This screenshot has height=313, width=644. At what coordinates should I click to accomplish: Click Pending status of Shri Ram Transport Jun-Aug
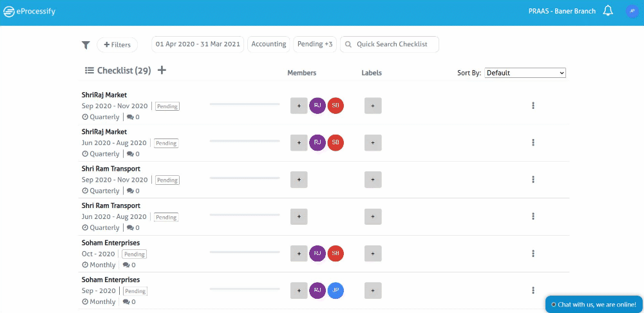[x=166, y=217]
